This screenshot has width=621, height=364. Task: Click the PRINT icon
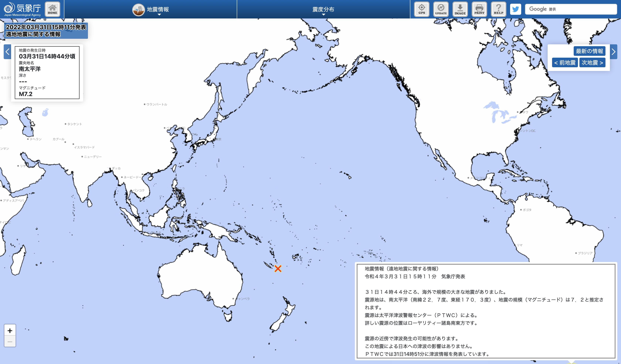479,9
